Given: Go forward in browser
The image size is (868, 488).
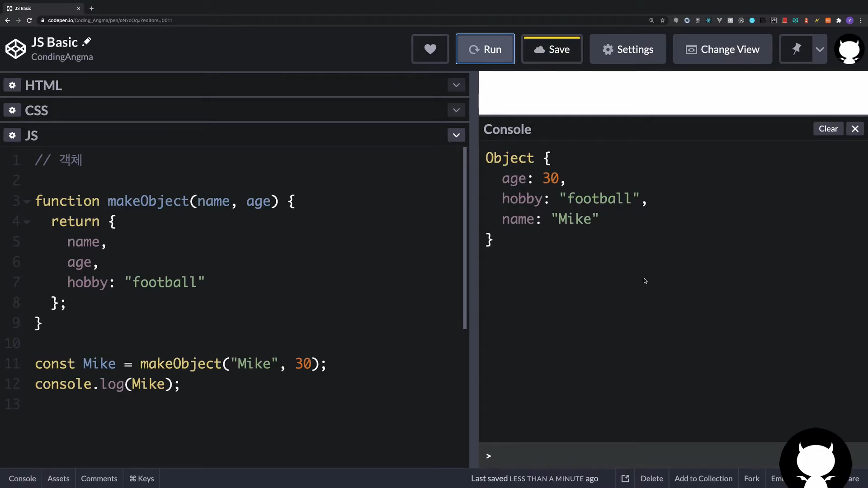Looking at the screenshot, I should pos(18,20).
